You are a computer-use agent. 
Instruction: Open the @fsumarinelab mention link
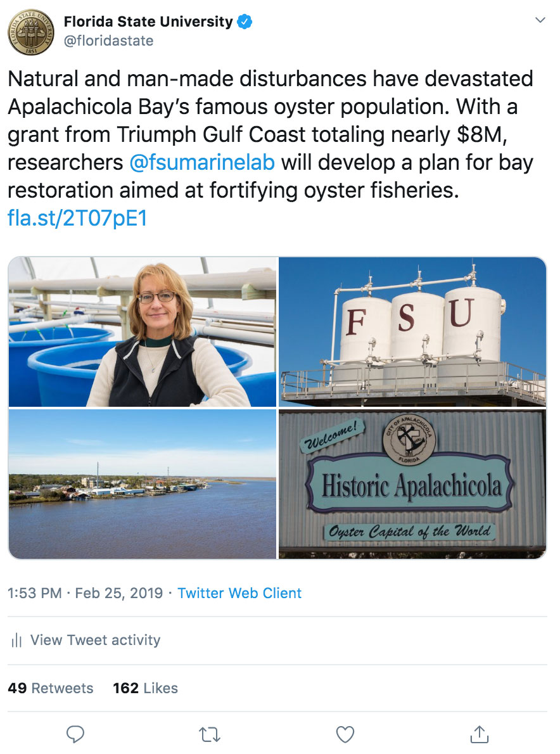click(202, 163)
